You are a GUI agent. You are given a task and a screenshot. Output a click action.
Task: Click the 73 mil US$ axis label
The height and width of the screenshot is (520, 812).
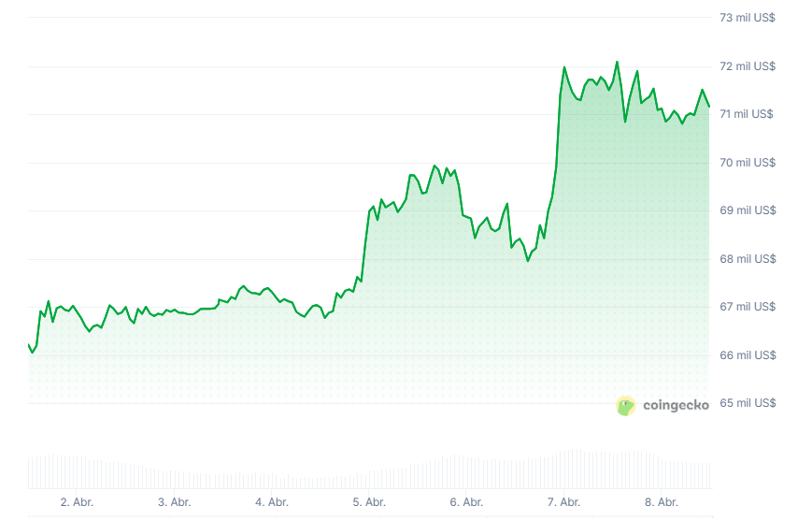pyautogui.click(x=748, y=18)
